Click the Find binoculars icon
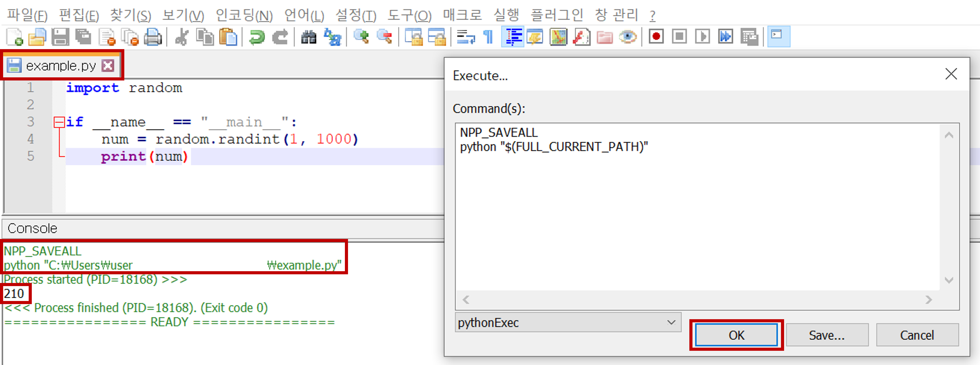 pyautogui.click(x=308, y=37)
